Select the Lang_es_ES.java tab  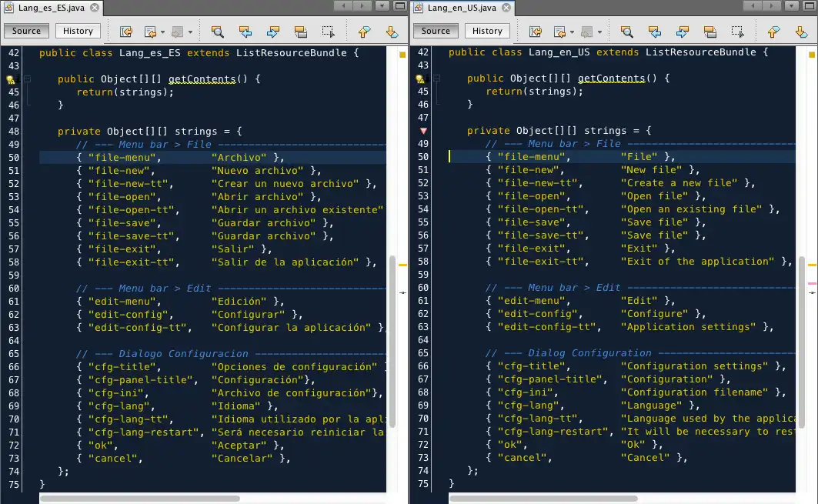point(51,8)
